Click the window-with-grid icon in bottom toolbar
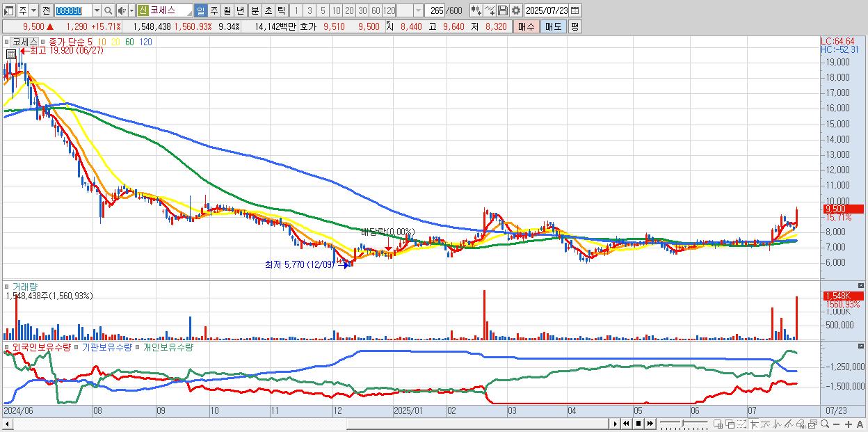Image resolution: width=868 pixels, height=432 pixels. [x=718, y=424]
